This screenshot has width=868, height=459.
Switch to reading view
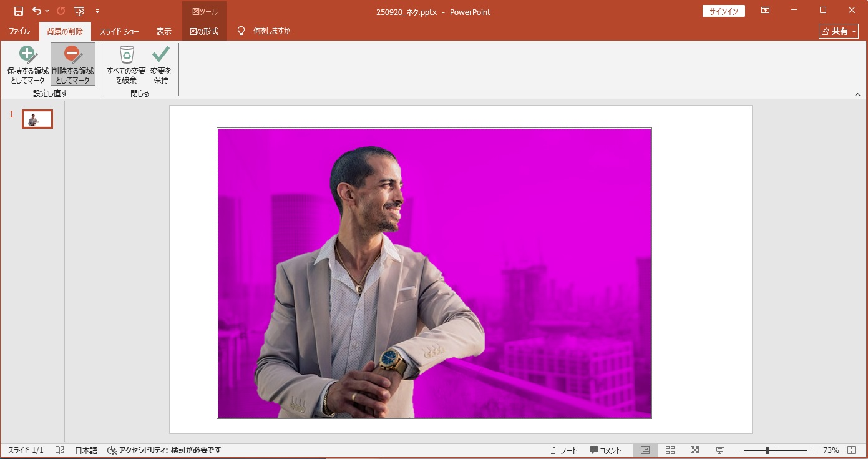[x=695, y=450]
